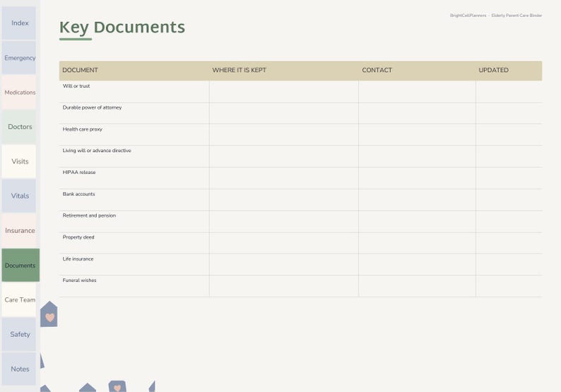Open the Vitals tab
The image size is (561, 392).
[19, 196]
